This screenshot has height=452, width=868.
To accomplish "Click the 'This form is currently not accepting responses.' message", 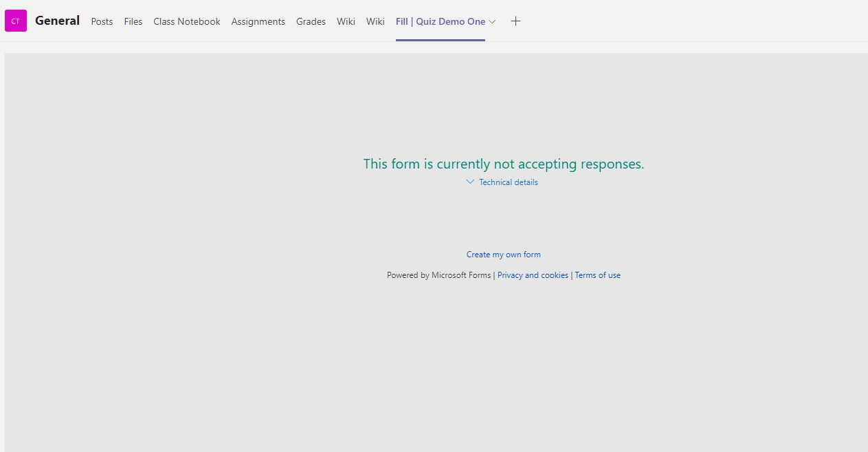I will [504, 164].
